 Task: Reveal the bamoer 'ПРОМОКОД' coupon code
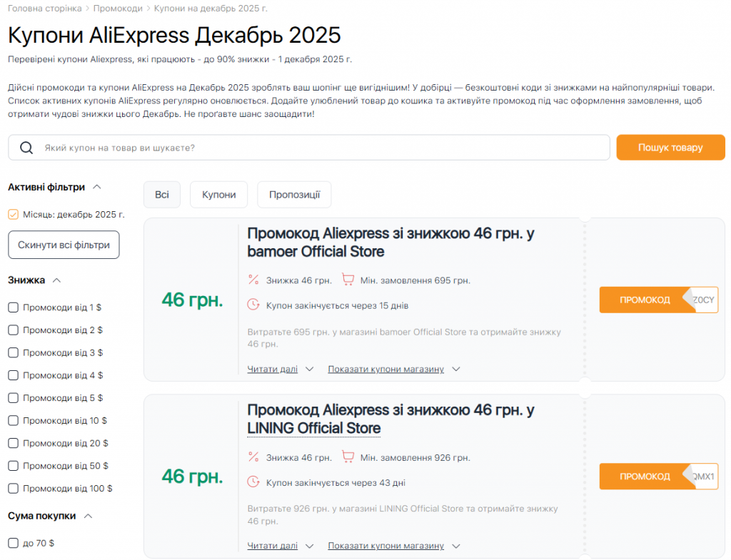[x=645, y=300]
